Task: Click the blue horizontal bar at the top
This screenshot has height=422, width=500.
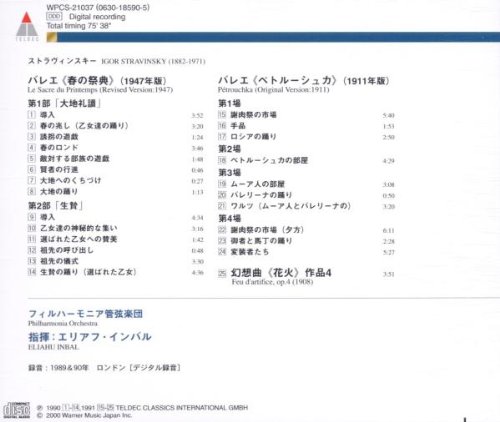Action: tap(278, 37)
